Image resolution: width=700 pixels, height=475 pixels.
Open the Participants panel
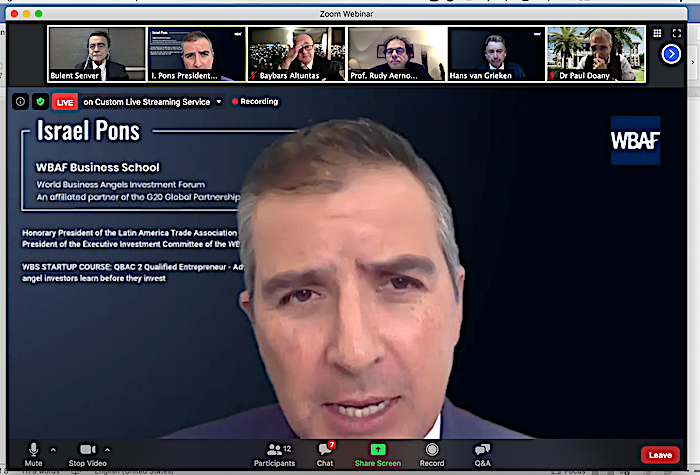tap(274, 454)
